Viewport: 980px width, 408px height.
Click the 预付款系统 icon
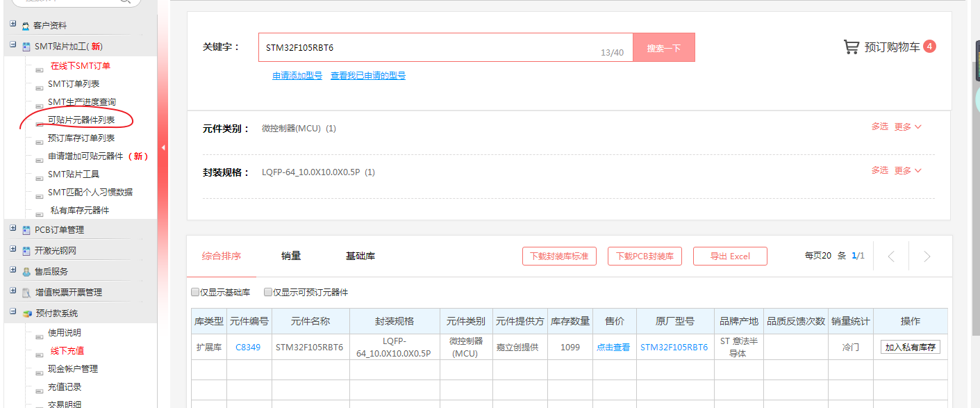pyautogui.click(x=26, y=313)
